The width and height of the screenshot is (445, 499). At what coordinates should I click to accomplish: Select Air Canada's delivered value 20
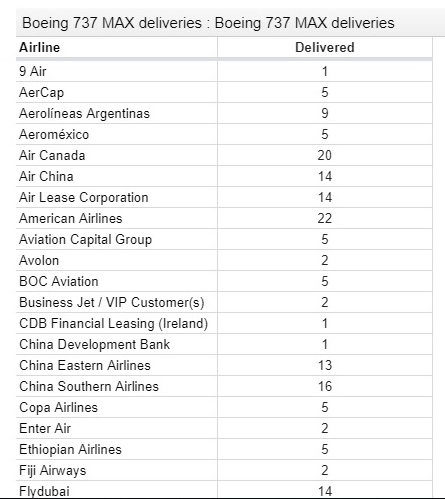[325, 155]
